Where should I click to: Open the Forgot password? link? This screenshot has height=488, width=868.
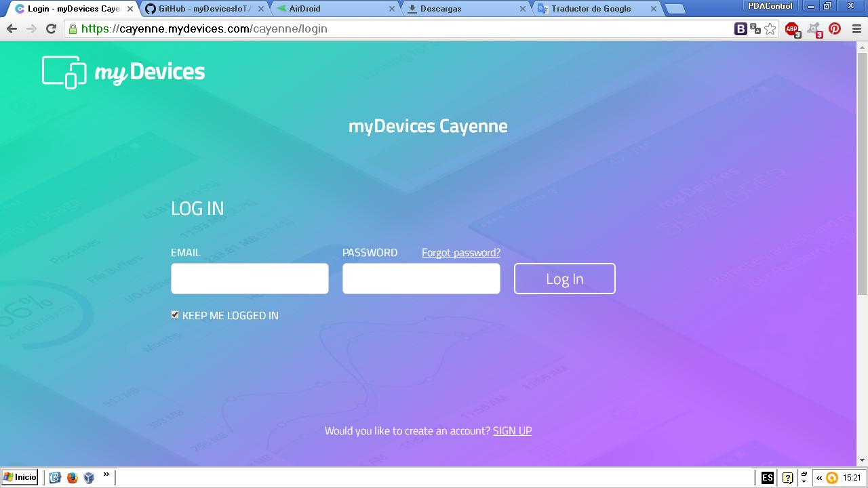tap(461, 252)
